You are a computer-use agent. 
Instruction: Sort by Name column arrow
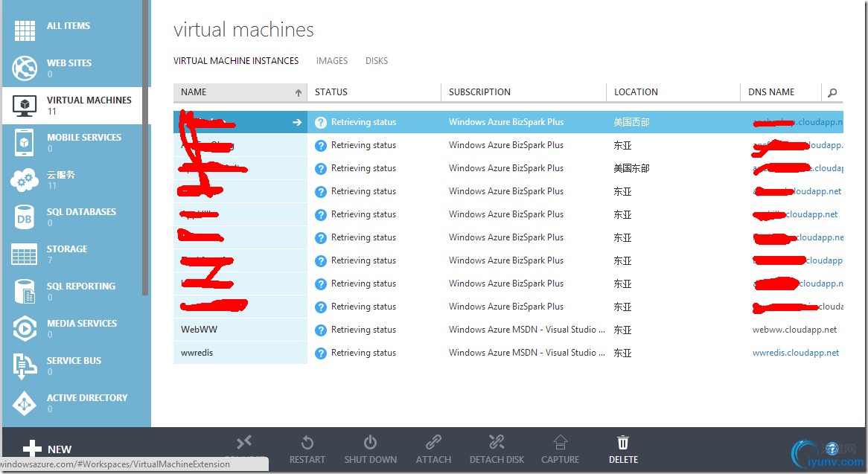click(299, 92)
